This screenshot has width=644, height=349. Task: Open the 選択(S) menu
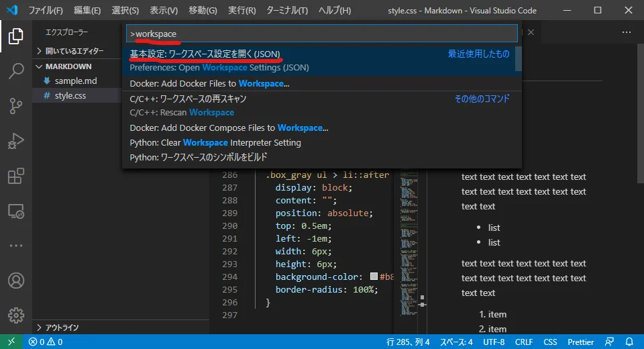point(125,10)
